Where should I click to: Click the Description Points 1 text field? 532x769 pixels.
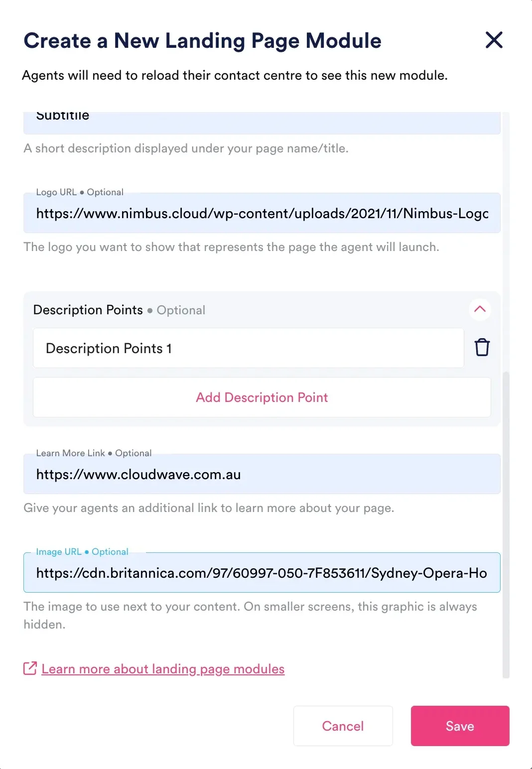[x=248, y=348]
